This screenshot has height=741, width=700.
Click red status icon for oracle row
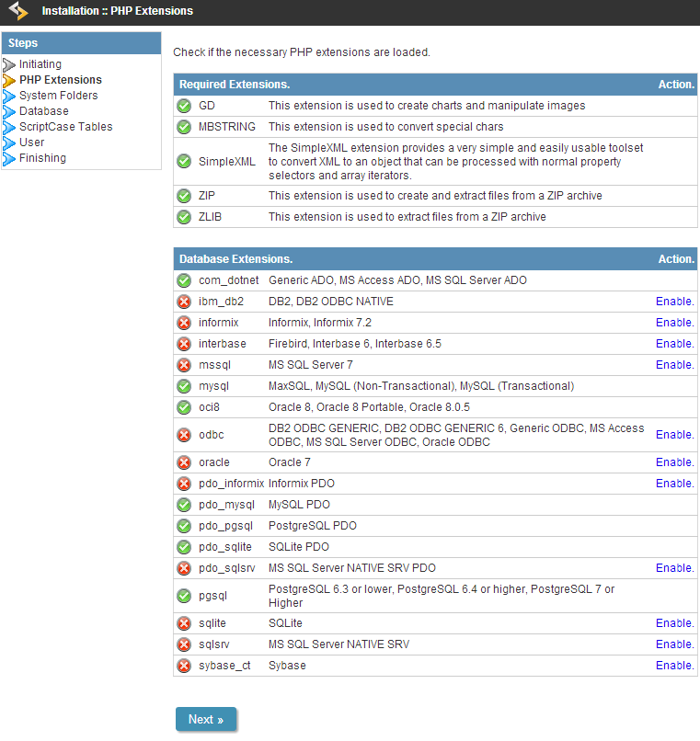[x=184, y=462]
